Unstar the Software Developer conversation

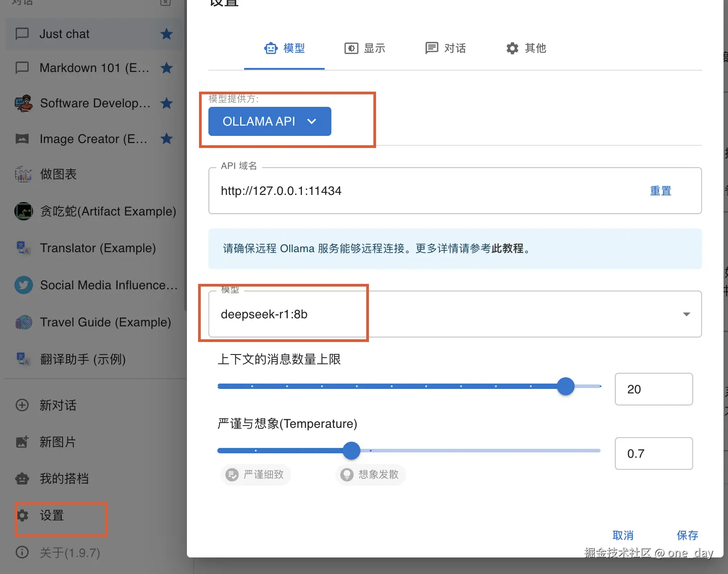[167, 103]
